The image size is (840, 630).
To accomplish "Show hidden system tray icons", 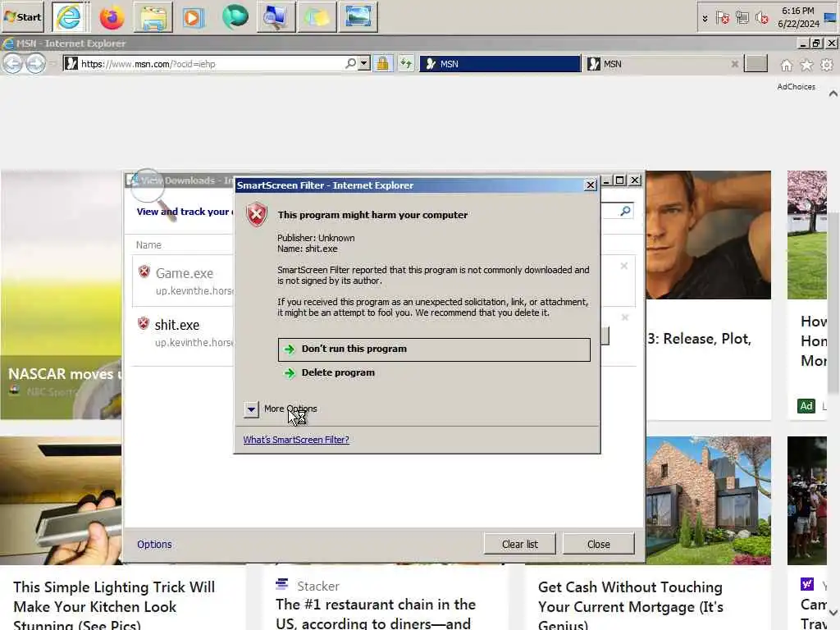I will 705,18.
